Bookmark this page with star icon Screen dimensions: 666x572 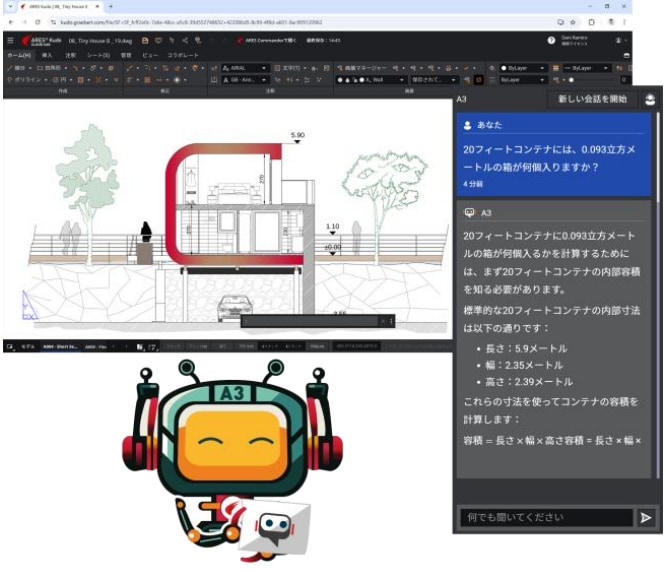pos(573,22)
